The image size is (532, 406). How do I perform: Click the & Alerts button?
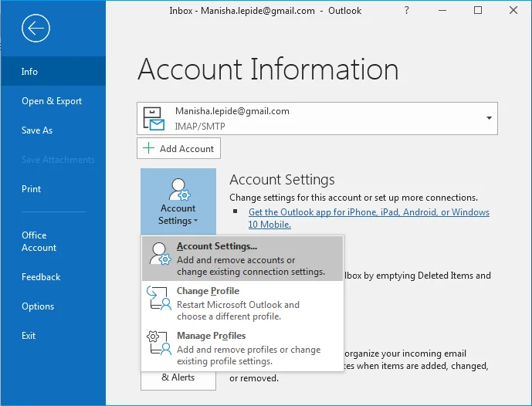(x=178, y=381)
